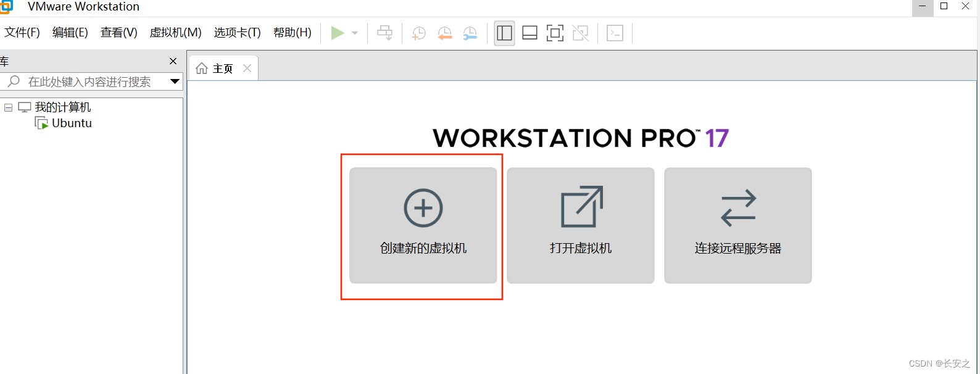Open the 查看(V) menu

pyautogui.click(x=119, y=32)
